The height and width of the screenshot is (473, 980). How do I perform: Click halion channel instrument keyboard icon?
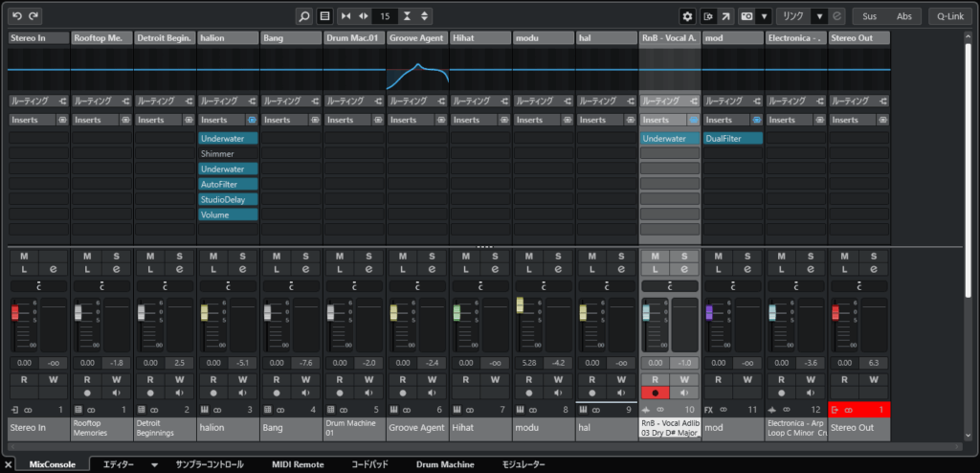[x=205, y=410]
